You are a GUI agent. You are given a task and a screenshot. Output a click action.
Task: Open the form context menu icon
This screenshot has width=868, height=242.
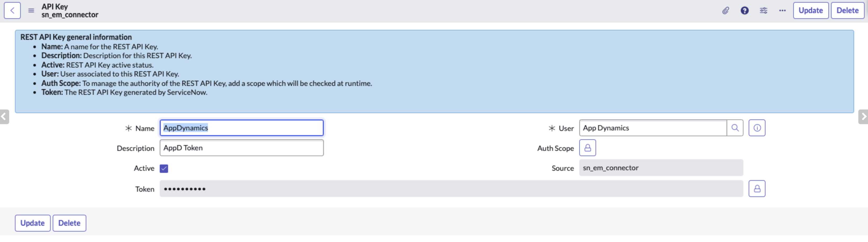[31, 10]
